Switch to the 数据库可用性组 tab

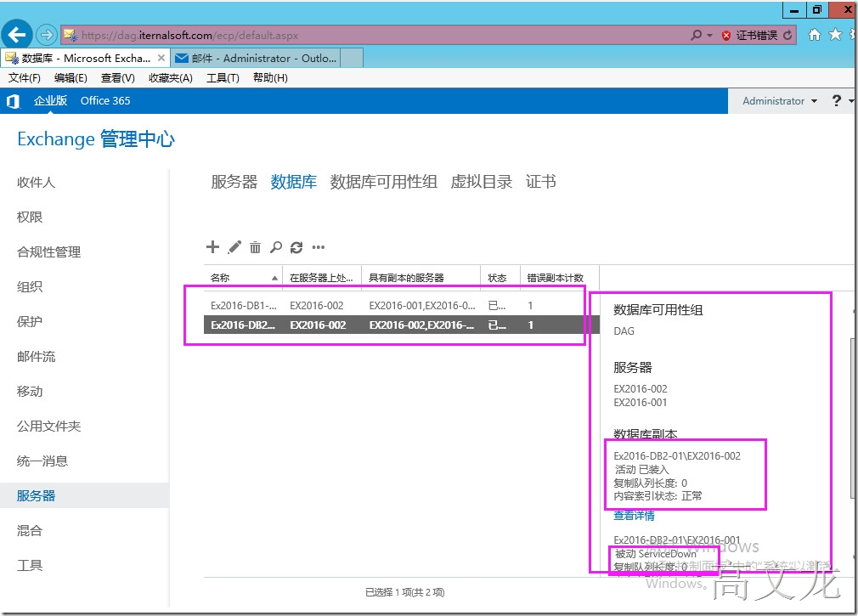(383, 182)
